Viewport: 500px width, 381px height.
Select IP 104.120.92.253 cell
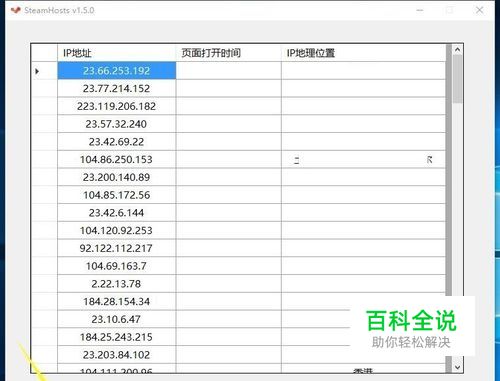click(117, 230)
